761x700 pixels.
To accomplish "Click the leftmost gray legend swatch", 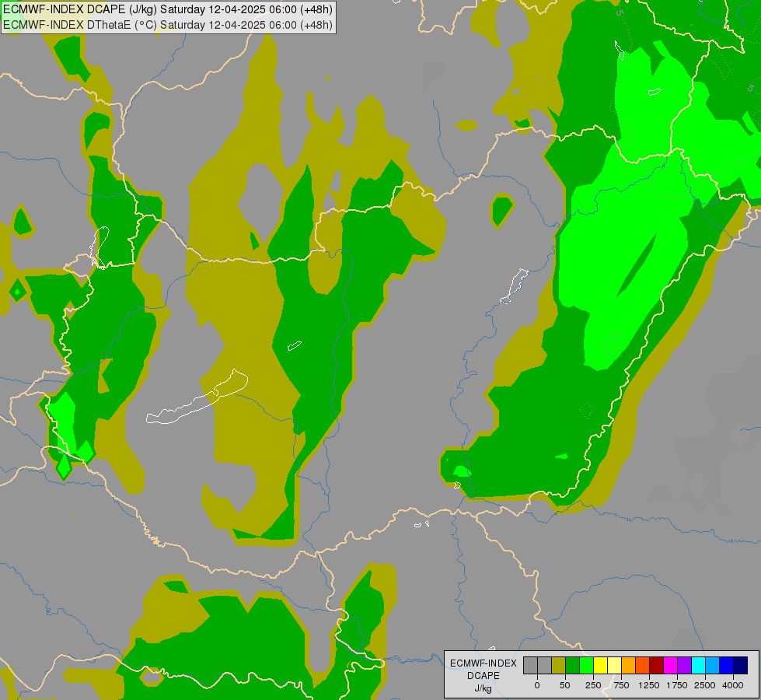I will (530, 665).
